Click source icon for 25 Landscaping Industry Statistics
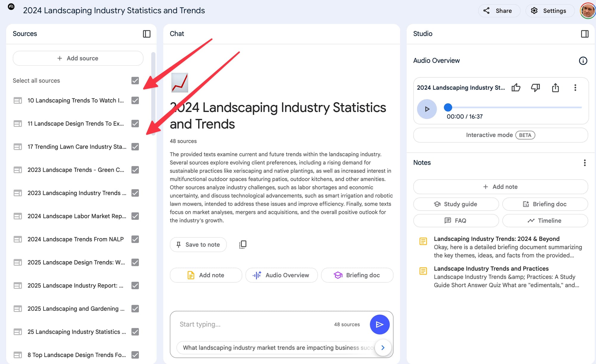Image resolution: width=596 pixels, height=364 pixels. [18, 332]
